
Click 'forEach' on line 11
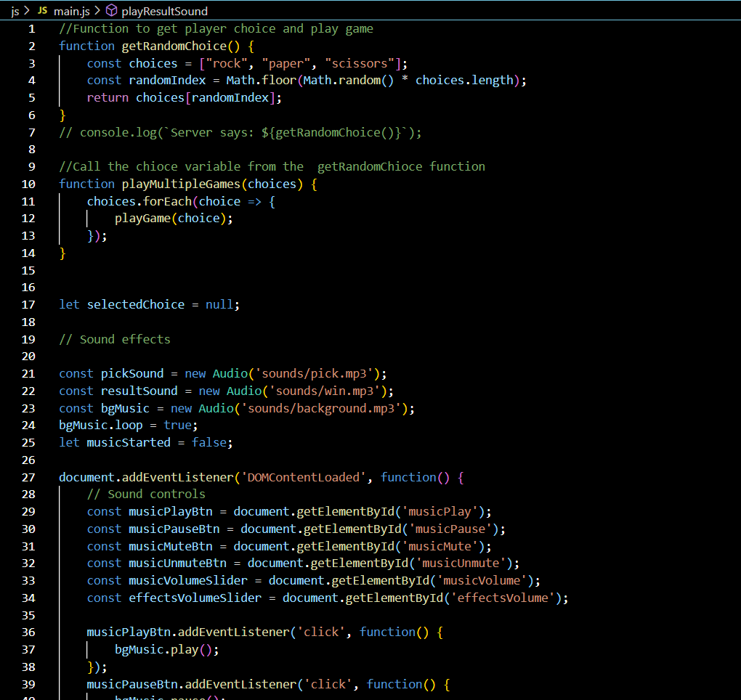pyautogui.click(x=167, y=202)
